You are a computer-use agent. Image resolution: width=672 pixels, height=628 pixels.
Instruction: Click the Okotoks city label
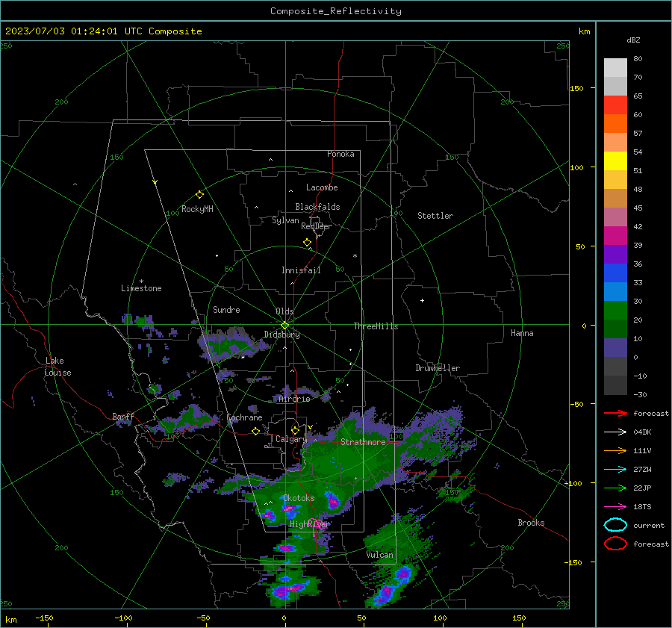299,498
